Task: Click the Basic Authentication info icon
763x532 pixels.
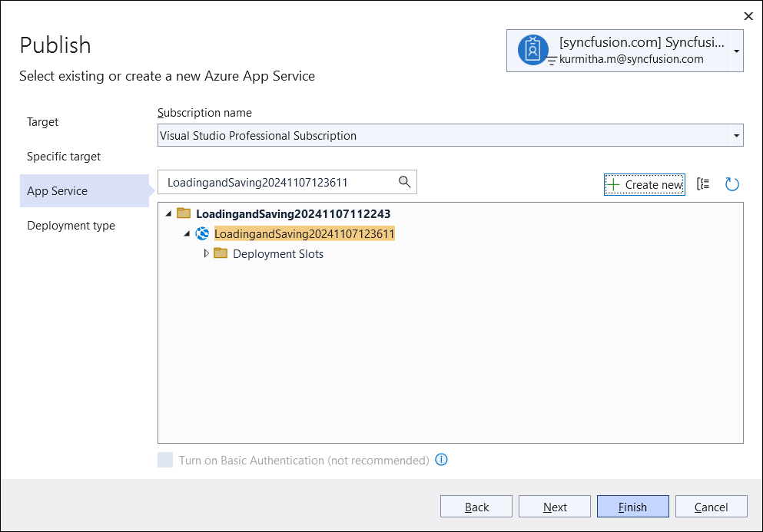Action: 441,460
